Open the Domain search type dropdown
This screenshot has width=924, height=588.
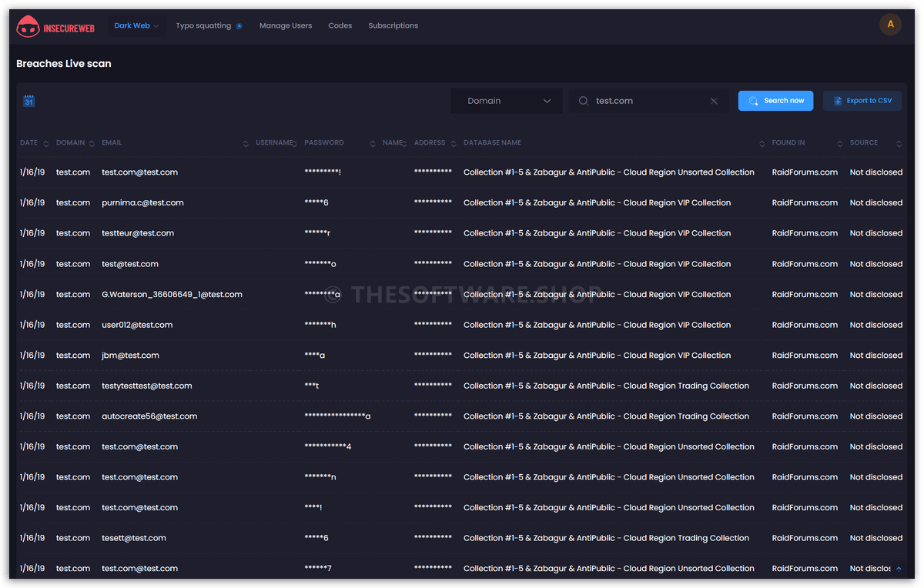coord(506,101)
